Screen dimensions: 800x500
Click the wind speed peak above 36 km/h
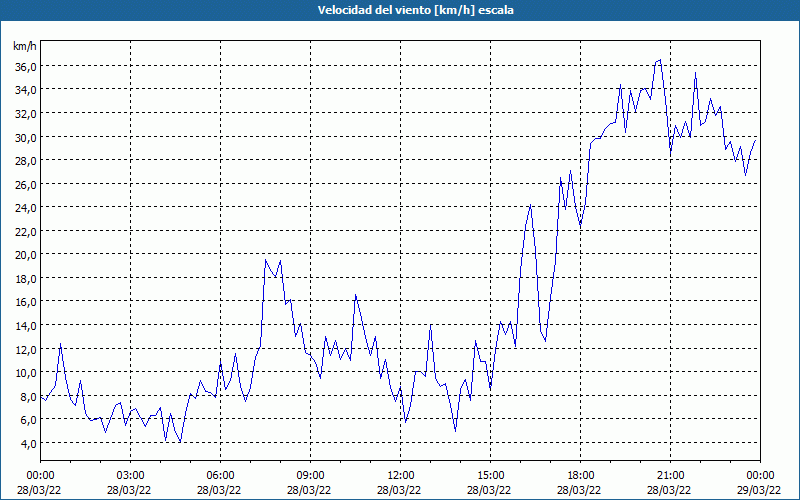660,60
